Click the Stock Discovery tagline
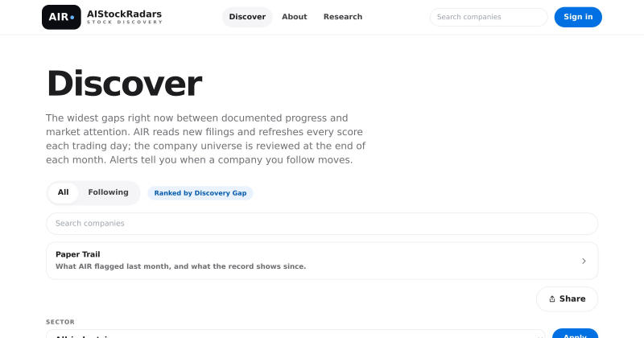This screenshot has width=644, height=338. click(125, 23)
